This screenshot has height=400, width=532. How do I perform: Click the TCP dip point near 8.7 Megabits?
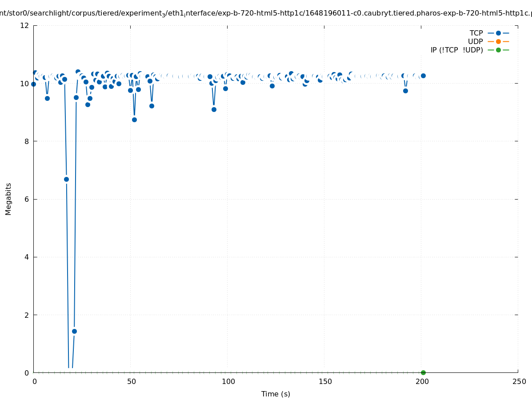click(134, 120)
